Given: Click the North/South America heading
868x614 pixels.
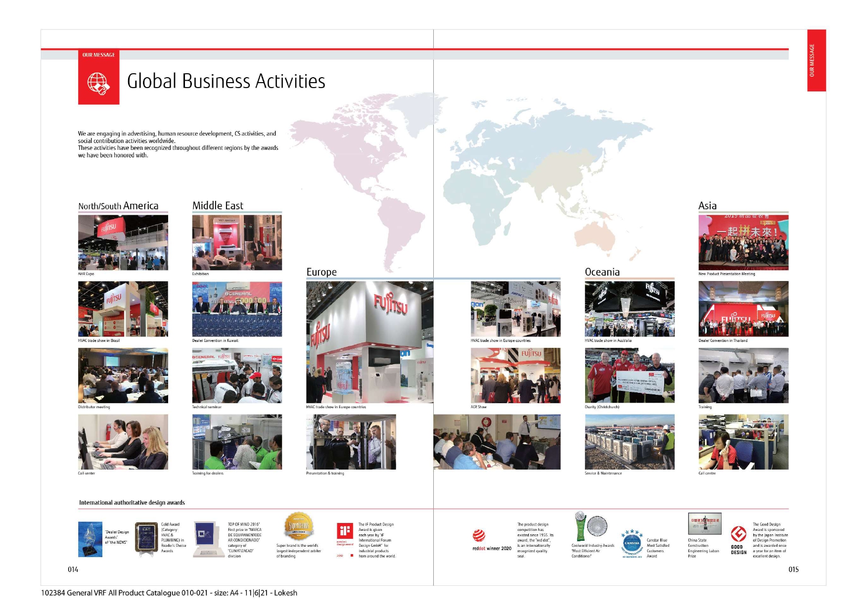Looking at the screenshot, I should click(x=118, y=206).
